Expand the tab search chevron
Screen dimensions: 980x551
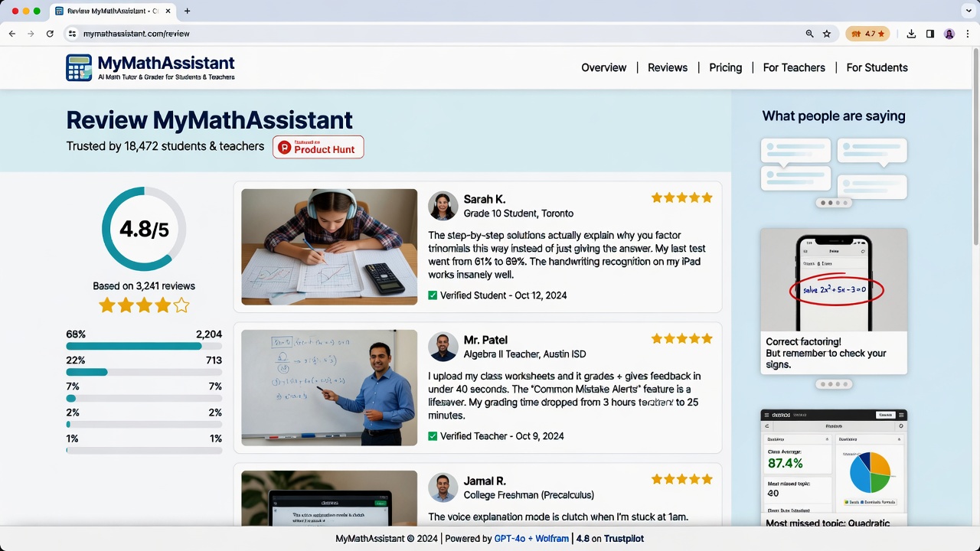[x=968, y=11]
